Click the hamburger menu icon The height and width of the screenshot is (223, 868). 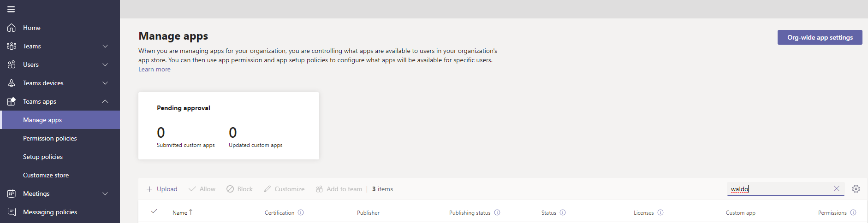[11, 9]
